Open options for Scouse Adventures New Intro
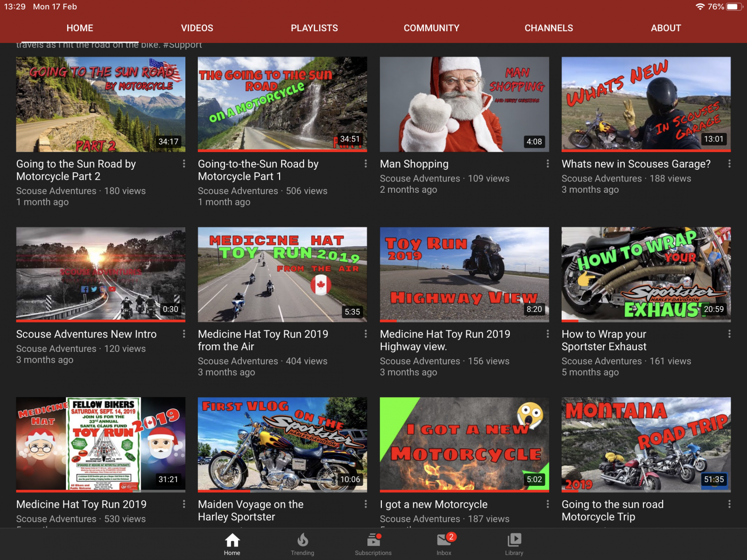 [x=184, y=334]
